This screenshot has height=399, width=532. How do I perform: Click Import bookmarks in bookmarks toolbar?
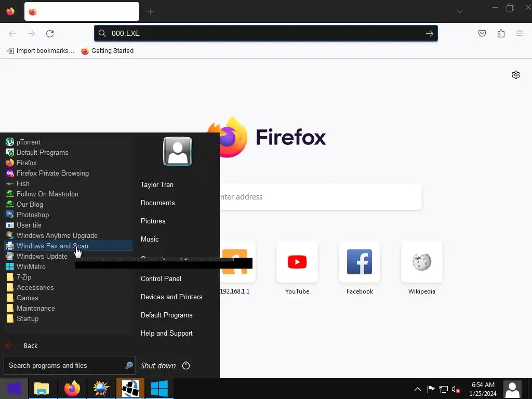point(41,51)
